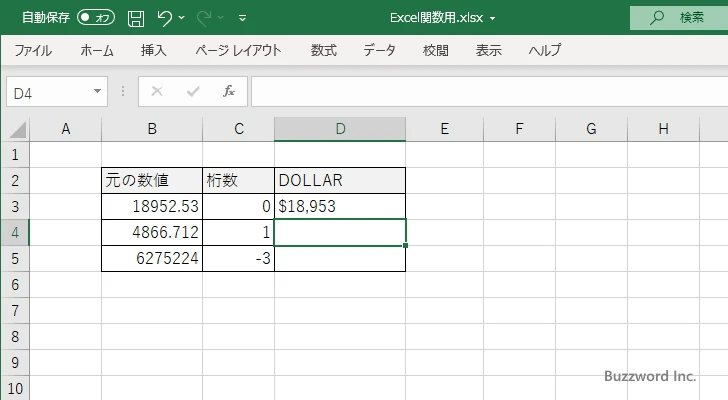Select row 5 header

tap(15, 258)
